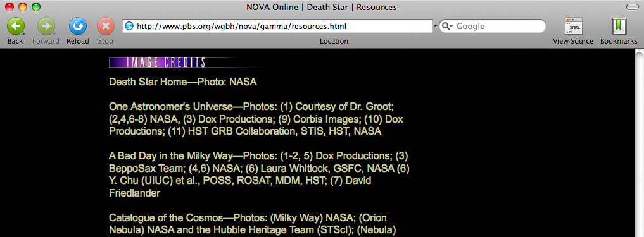Reload the page with the blue Reload icon
The height and width of the screenshot is (237, 644).
pyautogui.click(x=78, y=27)
